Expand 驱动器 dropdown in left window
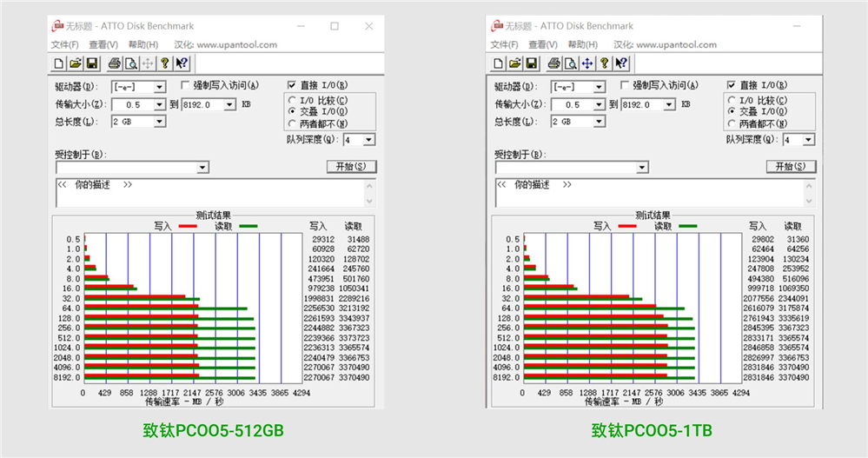The image size is (868, 458). 159,87
